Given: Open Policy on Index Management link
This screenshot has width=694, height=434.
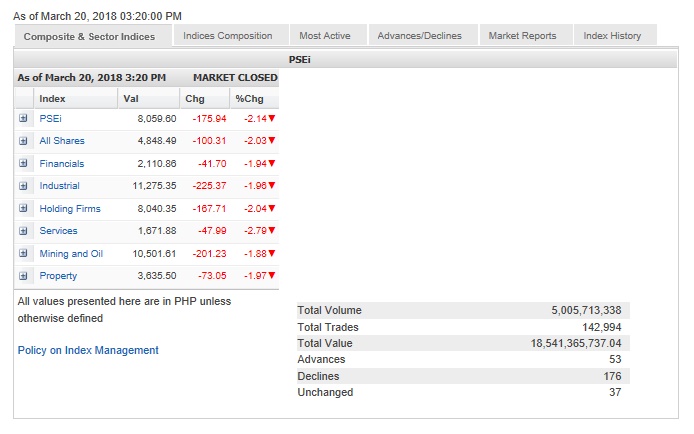Looking at the screenshot, I should [x=88, y=350].
